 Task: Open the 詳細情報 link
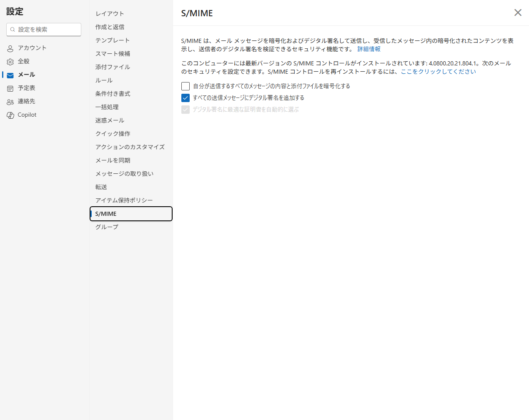[x=369, y=49]
